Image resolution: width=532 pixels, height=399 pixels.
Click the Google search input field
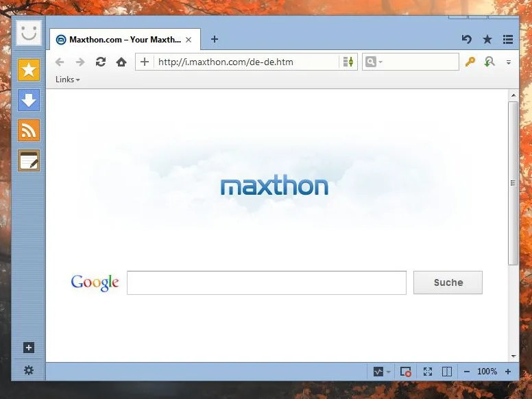point(267,282)
